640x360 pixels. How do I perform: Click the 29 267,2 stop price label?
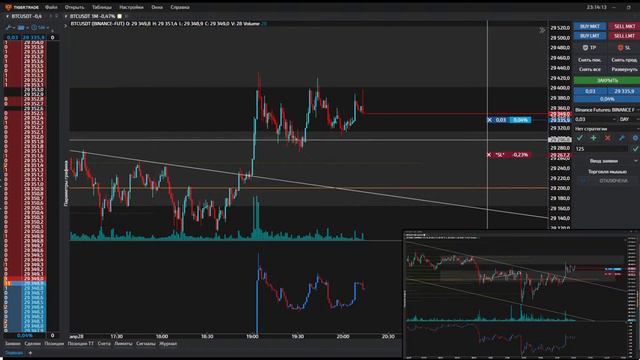click(560, 155)
